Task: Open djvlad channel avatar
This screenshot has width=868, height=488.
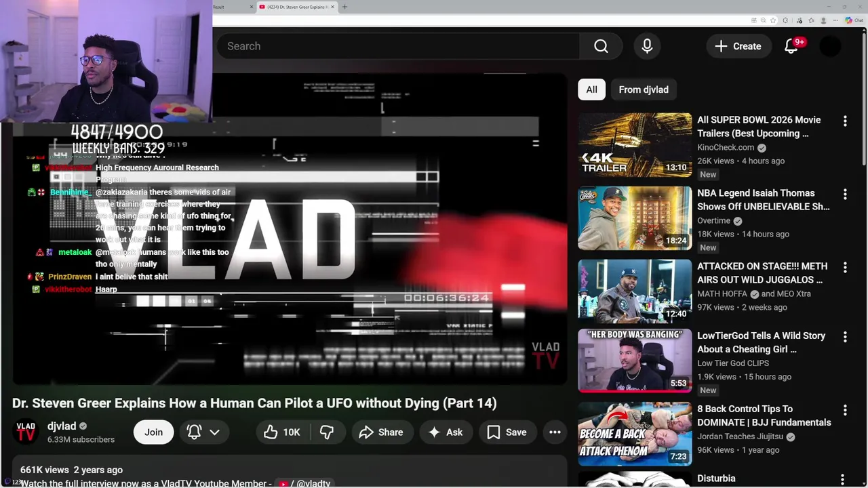Action: 26,432
